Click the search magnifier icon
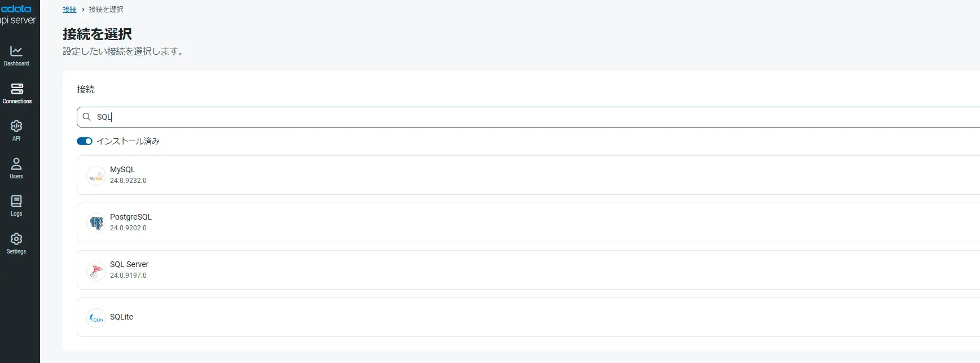Image resolution: width=980 pixels, height=363 pixels. pyautogui.click(x=87, y=117)
